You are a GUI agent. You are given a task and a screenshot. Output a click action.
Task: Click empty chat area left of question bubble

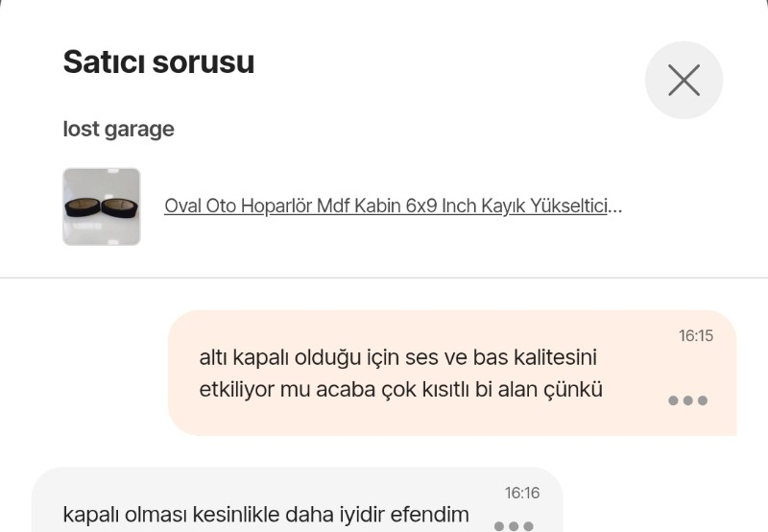(86, 375)
